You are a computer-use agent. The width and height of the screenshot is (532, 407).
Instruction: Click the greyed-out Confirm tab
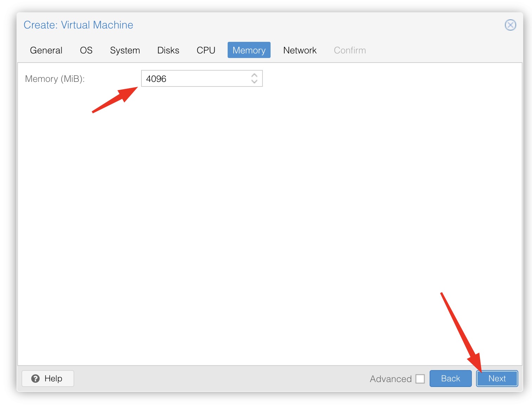350,50
